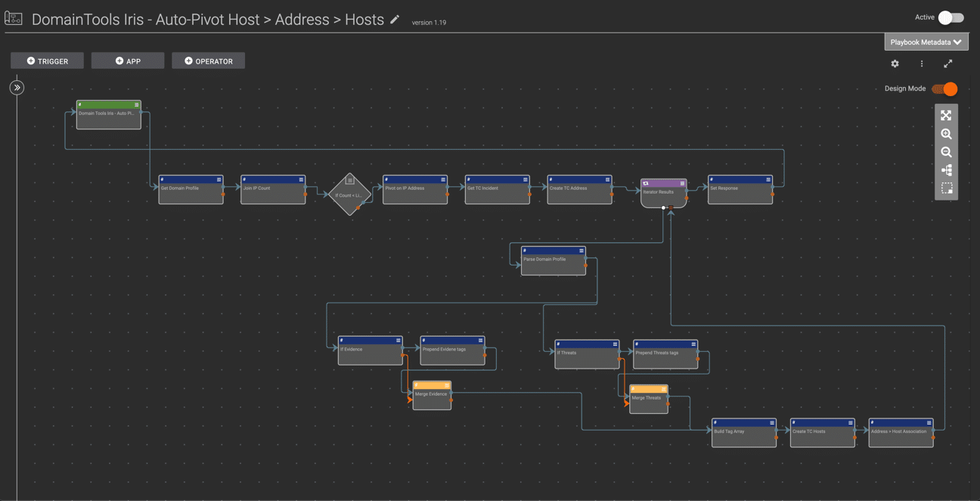Screen dimensions: 980x501
Task: Select the auto-layout hierarchy icon
Action: (x=946, y=170)
